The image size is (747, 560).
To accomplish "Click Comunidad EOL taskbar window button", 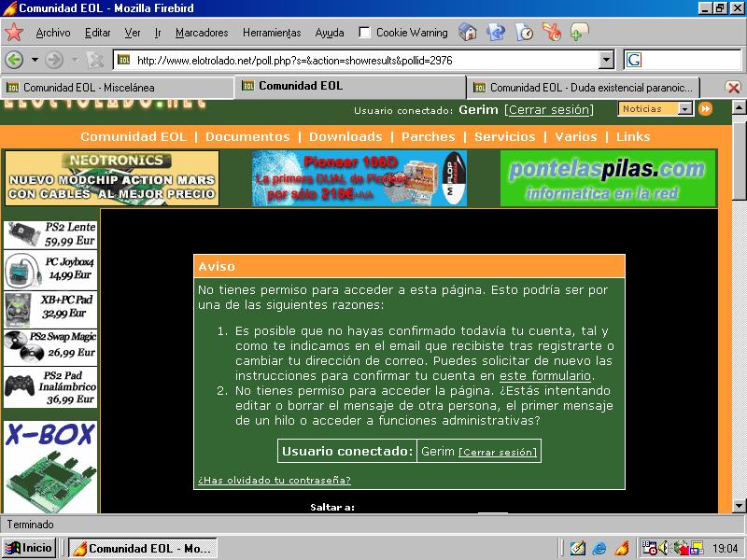I will (143, 548).
